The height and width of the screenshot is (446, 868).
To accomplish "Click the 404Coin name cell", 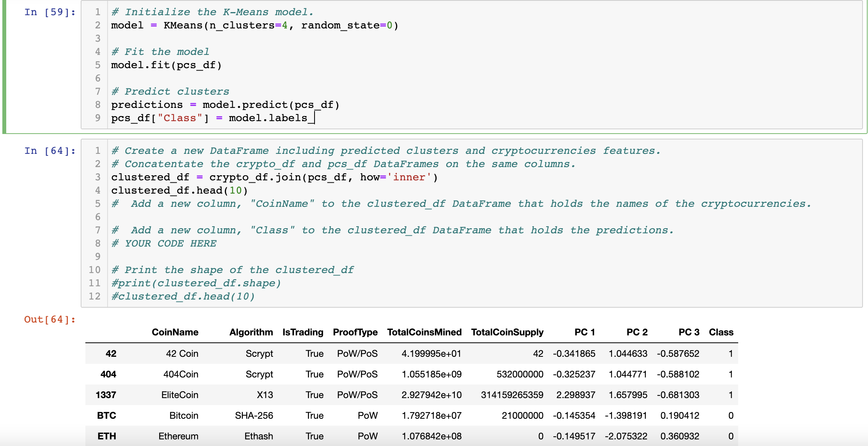I will pyautogui.click(x=181, y=374).
